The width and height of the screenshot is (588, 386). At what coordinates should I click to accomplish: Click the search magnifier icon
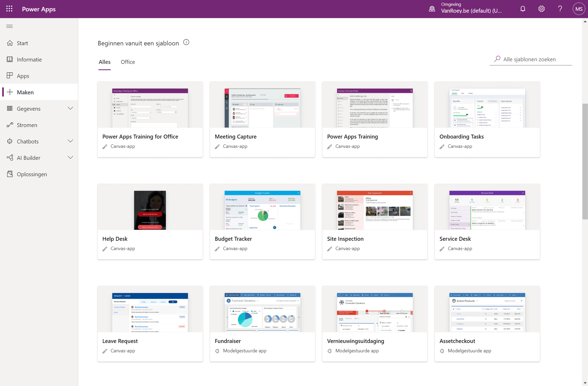tap(497, 59)
